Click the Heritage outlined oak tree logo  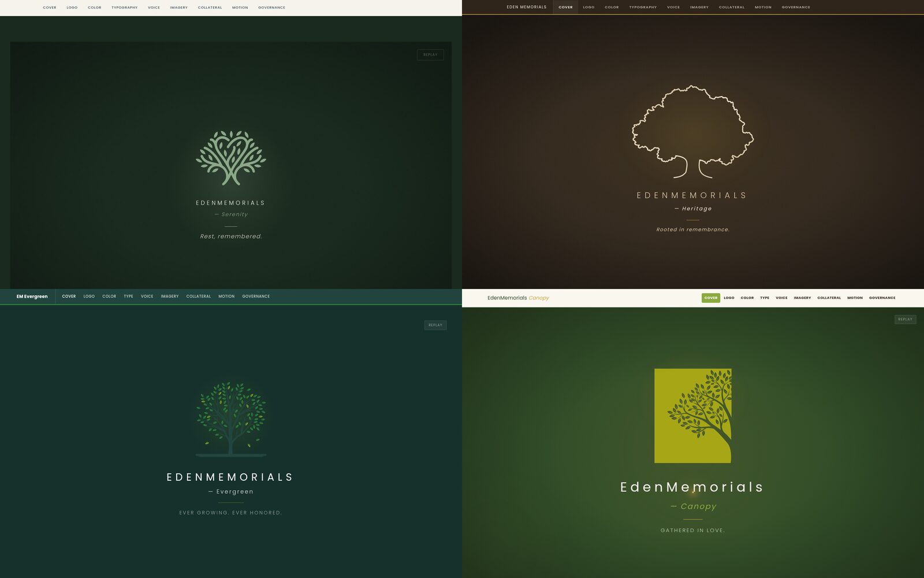(692, 132)
